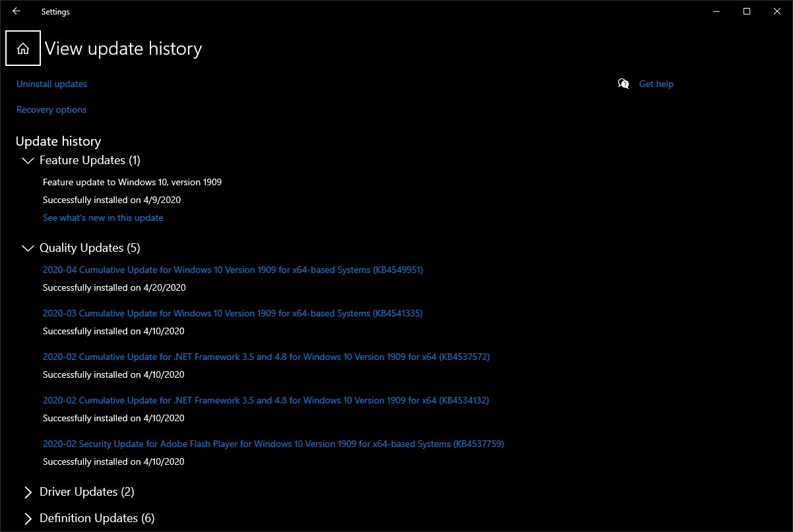Open the Recovery options link
The image size is (793, 532).
(51, 110)
